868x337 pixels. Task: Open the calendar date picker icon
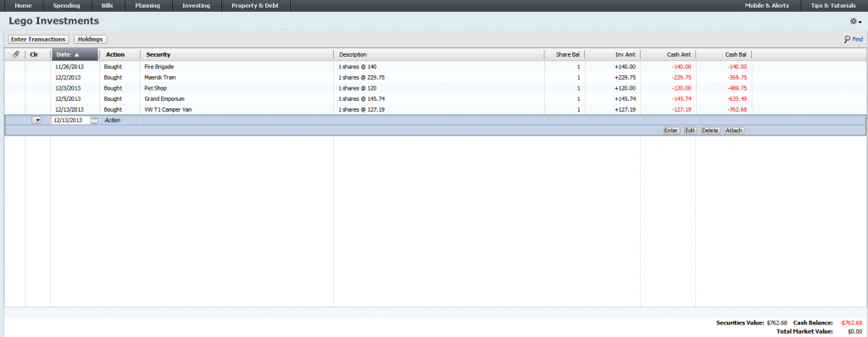pos(94,120)
